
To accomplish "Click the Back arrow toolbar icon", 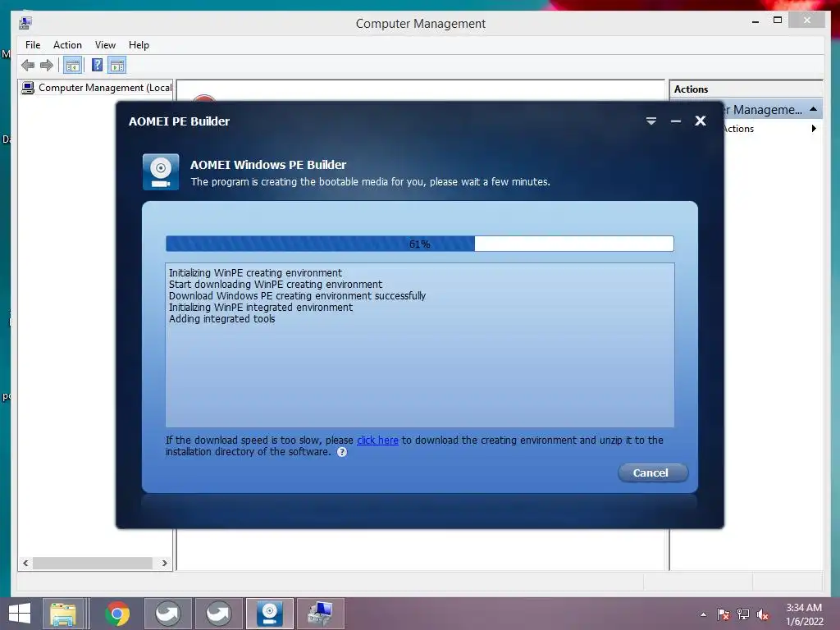I will point(28,66).
